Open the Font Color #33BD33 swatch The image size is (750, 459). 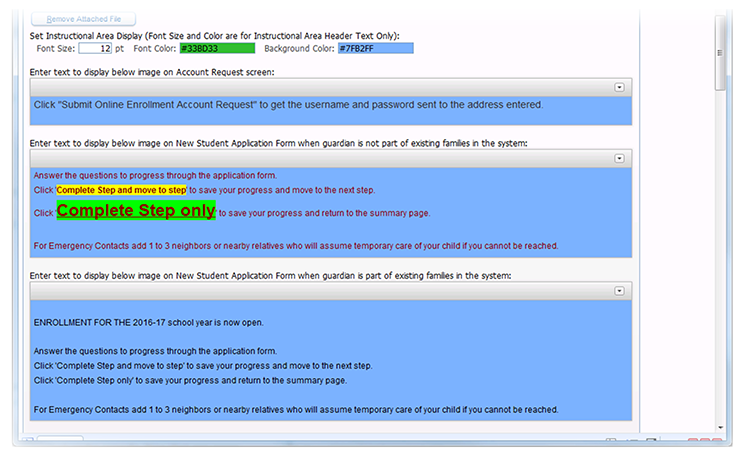(217, 48)
